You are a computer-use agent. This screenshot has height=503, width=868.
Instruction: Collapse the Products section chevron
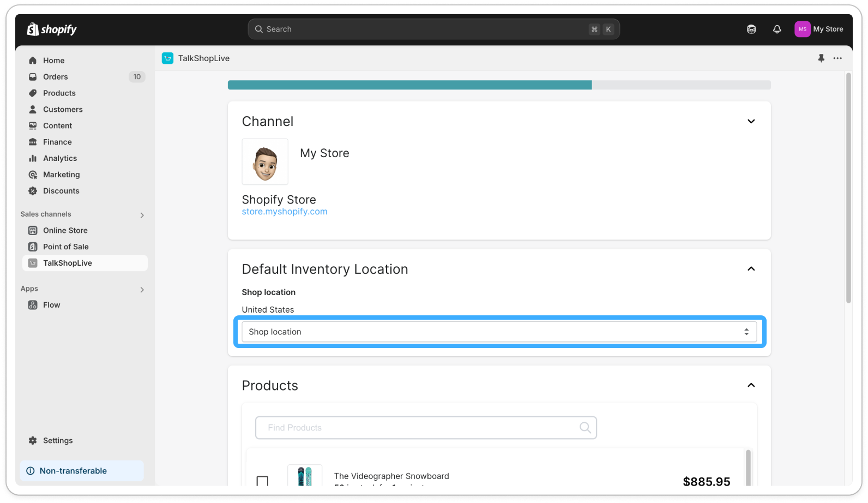point(751,385)
